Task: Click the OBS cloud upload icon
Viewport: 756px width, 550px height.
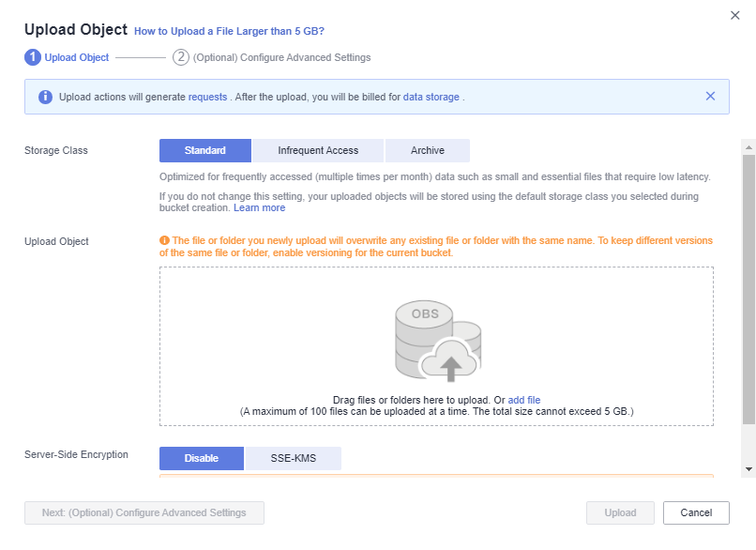Action: pyautogui.click(x=438, y=341)
